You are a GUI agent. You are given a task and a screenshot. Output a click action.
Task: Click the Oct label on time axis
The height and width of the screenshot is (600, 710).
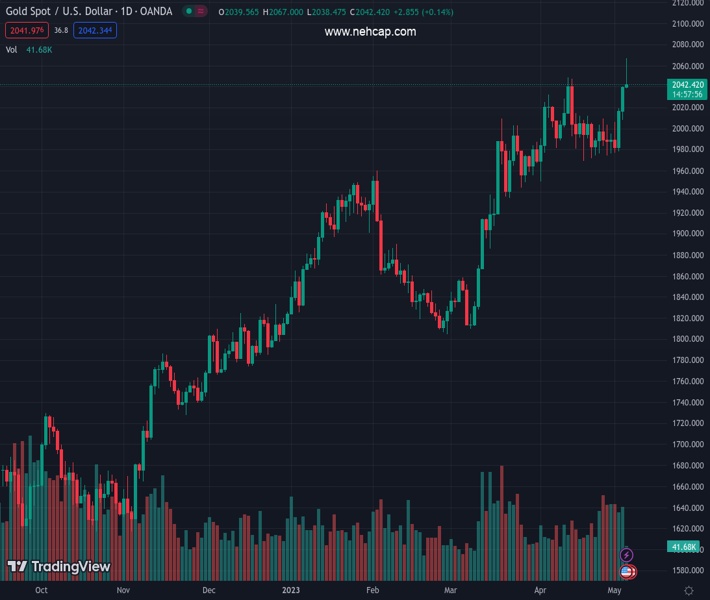click(40, 591)
